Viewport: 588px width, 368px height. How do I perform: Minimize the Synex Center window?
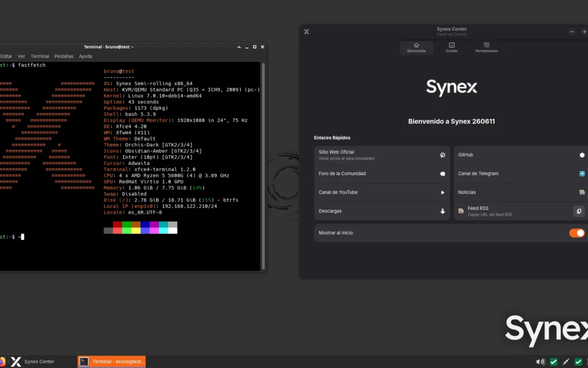[x=572, y=32]
